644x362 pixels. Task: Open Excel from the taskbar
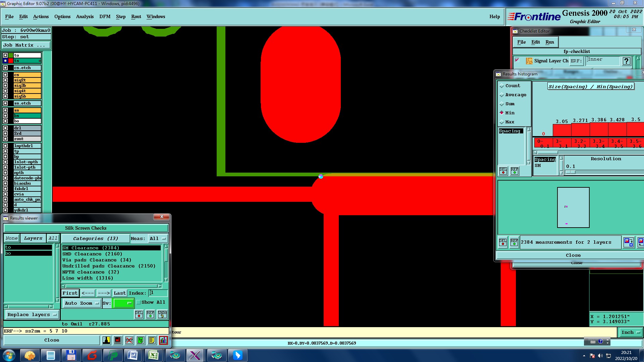click(x=154, y=355)
